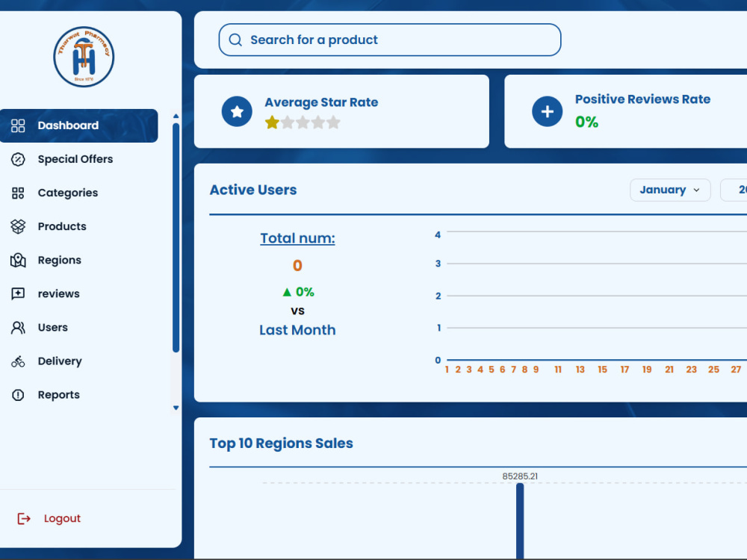Click the green 0% positive reviews value

(x=587, y=122)
